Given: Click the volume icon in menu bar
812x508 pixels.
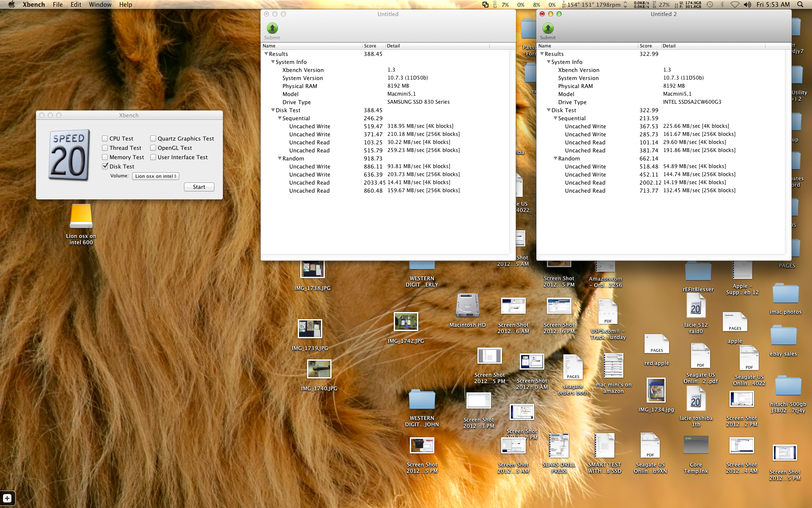Looking at the screenshot, I should (x=747, y=5).
